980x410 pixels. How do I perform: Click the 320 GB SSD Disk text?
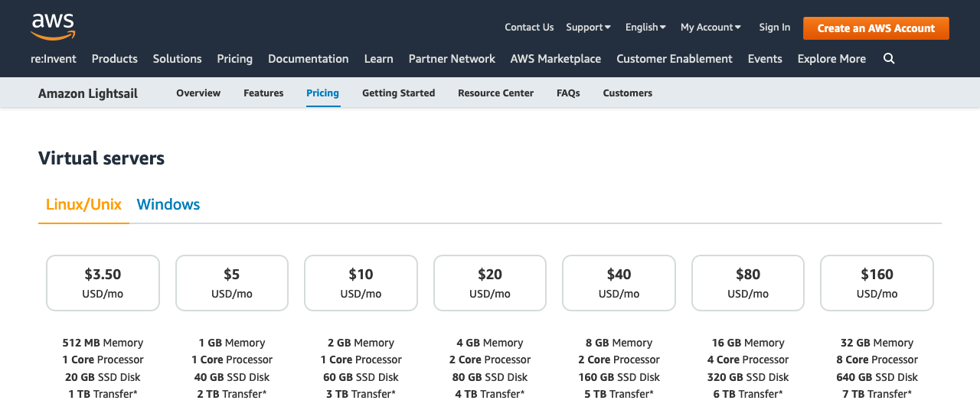(x=748, y=377)
